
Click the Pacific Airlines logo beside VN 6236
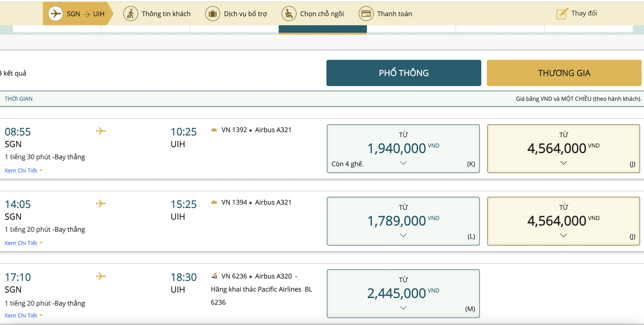(x=214, y=276)
